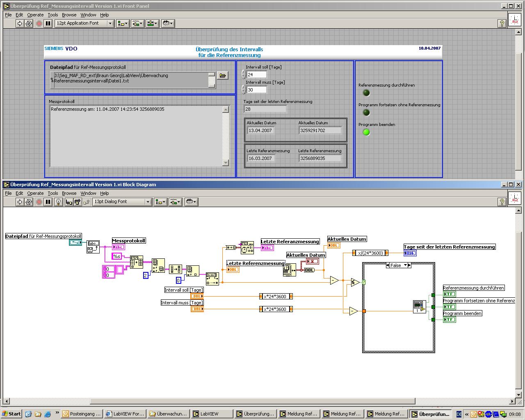Click the Step Into debugging icon
525x420 pixels.
point(69,202)
